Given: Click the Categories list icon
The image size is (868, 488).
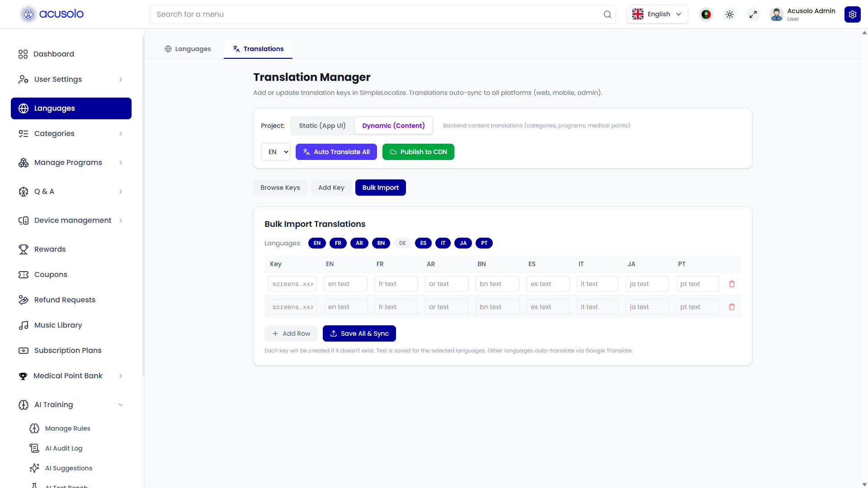Looking at the screenshot, I should (x=24, y=134).
